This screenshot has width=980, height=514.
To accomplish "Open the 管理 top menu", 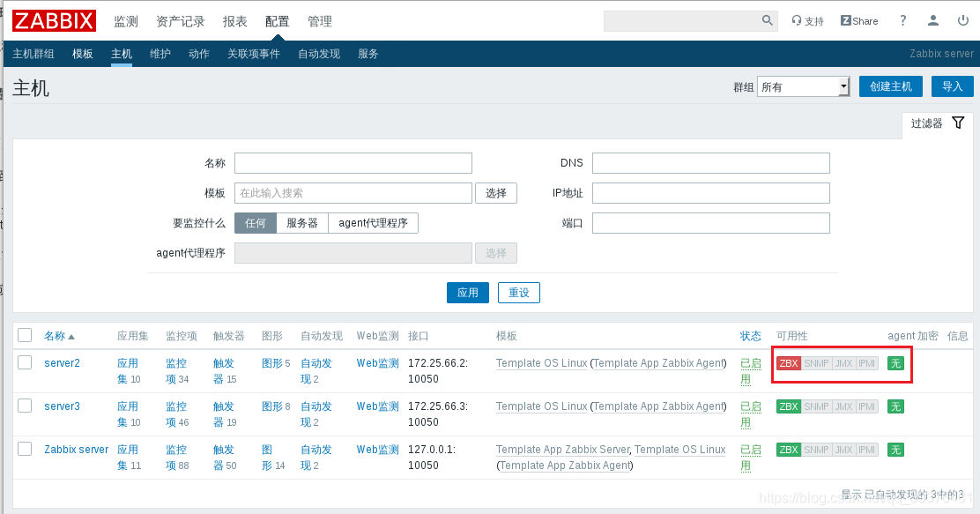I will coord(319,21).
